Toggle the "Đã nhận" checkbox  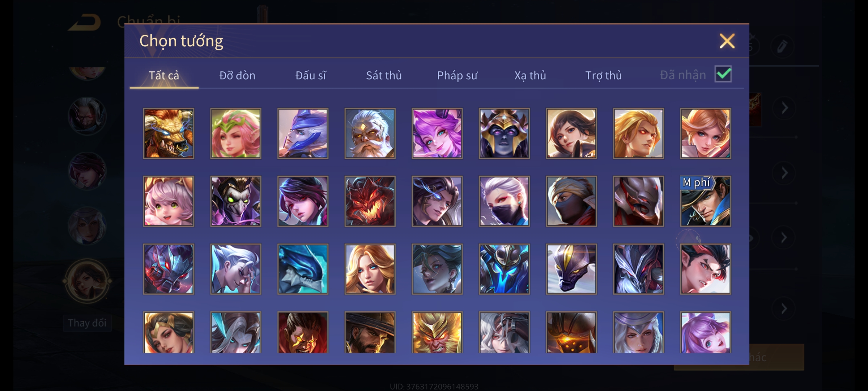723,74
